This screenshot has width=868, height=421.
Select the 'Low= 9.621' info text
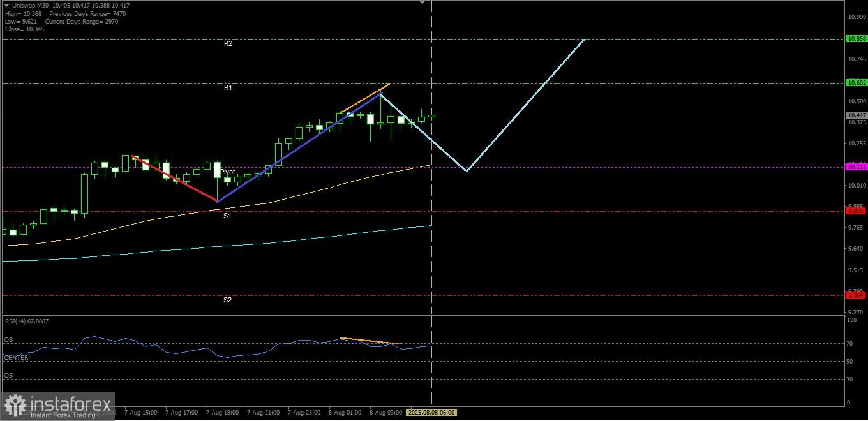coord(22,21)
